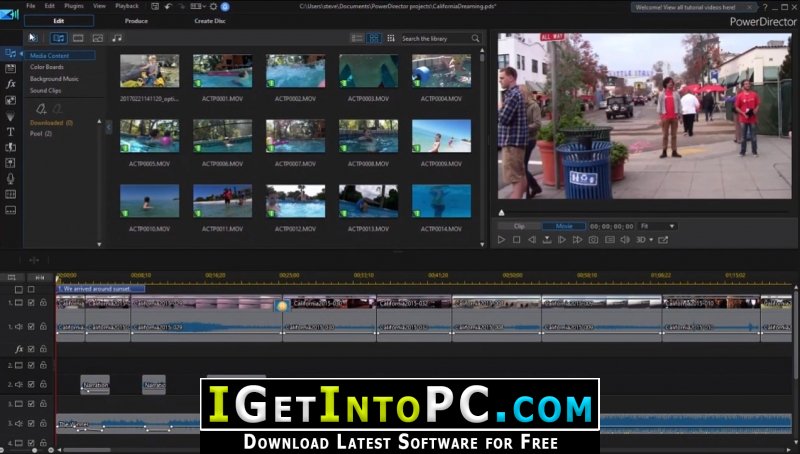Open the File menu

point(31,6)
